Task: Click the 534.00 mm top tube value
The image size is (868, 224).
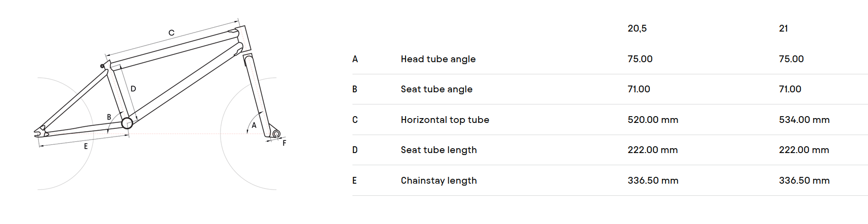Action: click(x=804, y=120)
